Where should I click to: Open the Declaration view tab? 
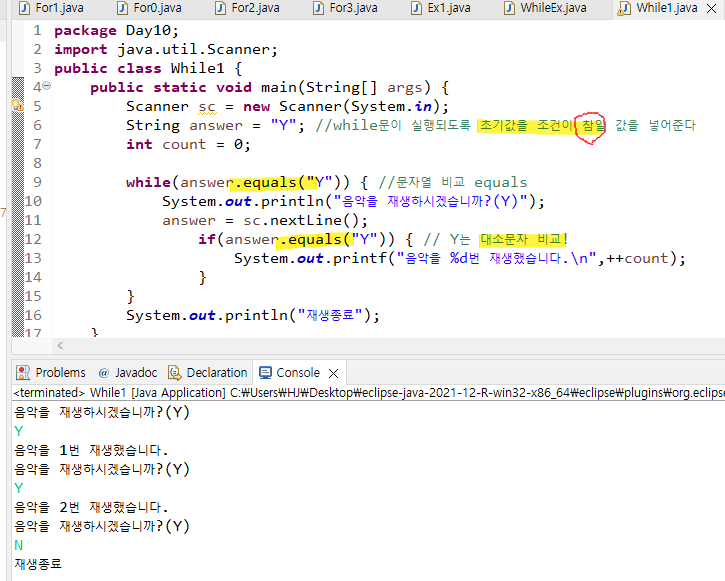209,373
